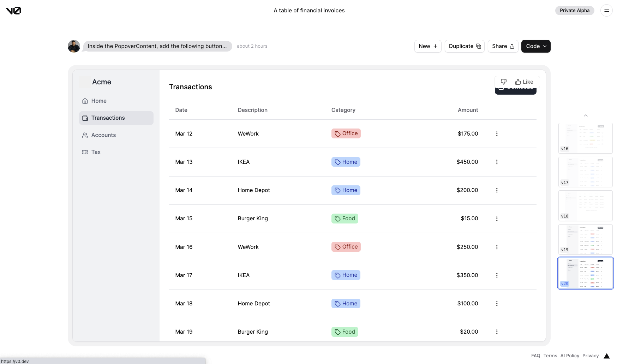Image resolution: width=617 pixels, height=364 pixels.
Task: Select the v20 version thumbnail
Action: click(585, 273)
